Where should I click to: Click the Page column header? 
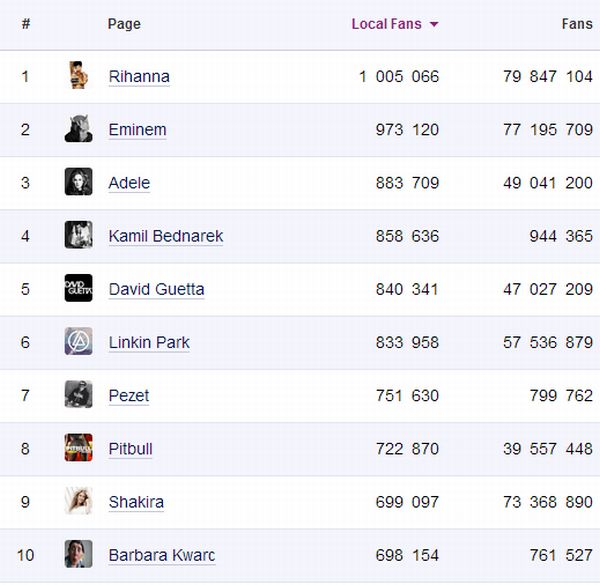[124, 24]
